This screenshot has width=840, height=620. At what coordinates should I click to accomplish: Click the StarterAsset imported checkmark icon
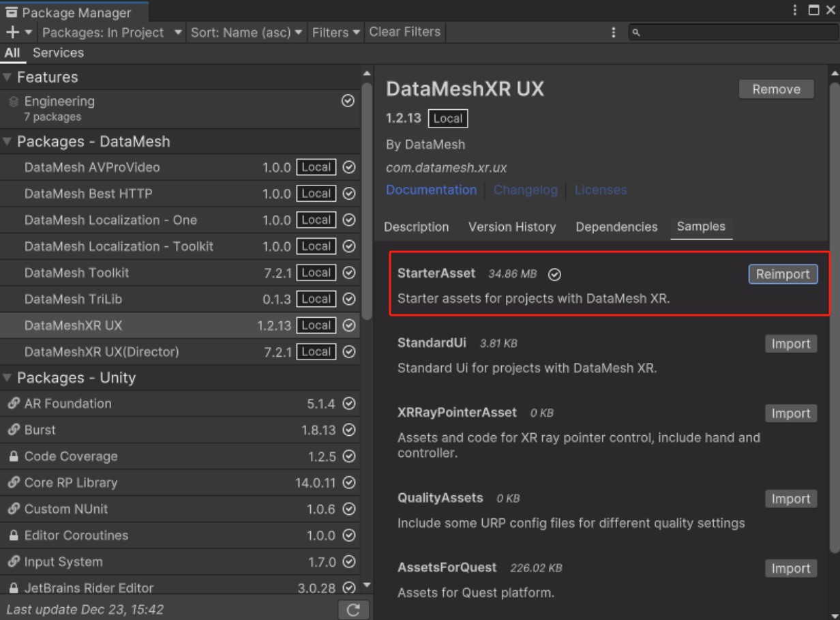click(555, 274)
